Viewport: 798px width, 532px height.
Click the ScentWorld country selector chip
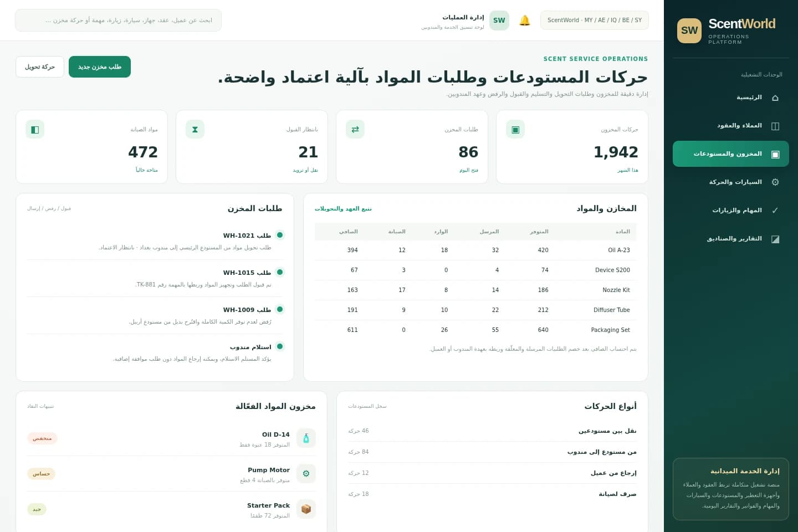click(594, 21)
